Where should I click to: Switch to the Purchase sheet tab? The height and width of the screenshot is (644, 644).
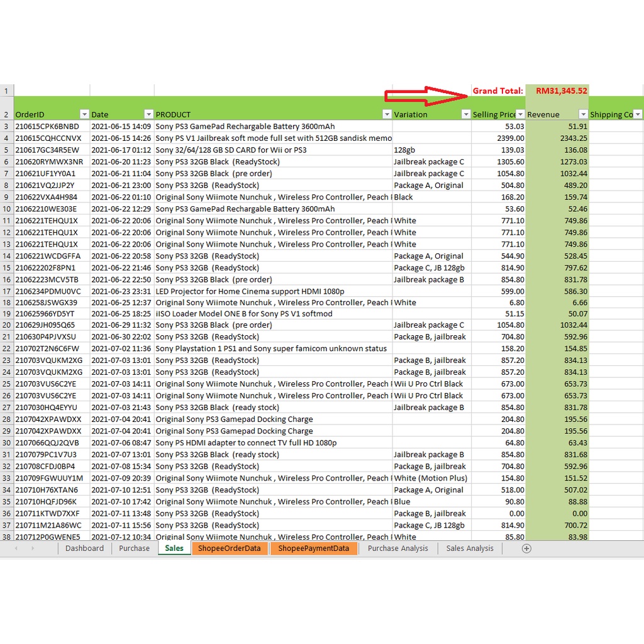click(135, 548)
